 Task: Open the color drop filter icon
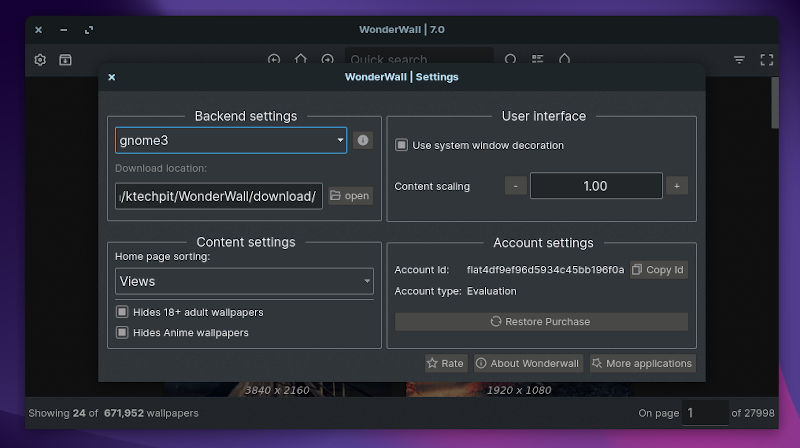564,59
